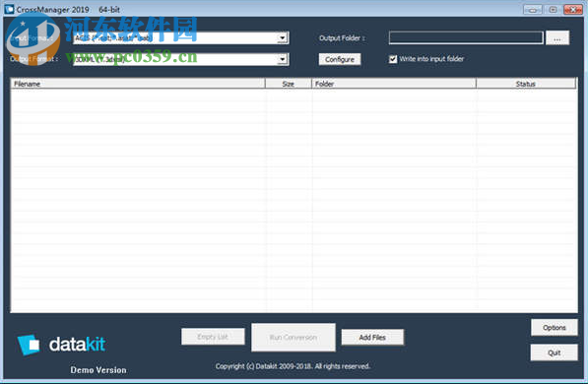This screenshot has width=588, height=384.
Task: Sort by the Size column header
Action: pyautogui.click(x=289, y=84)
